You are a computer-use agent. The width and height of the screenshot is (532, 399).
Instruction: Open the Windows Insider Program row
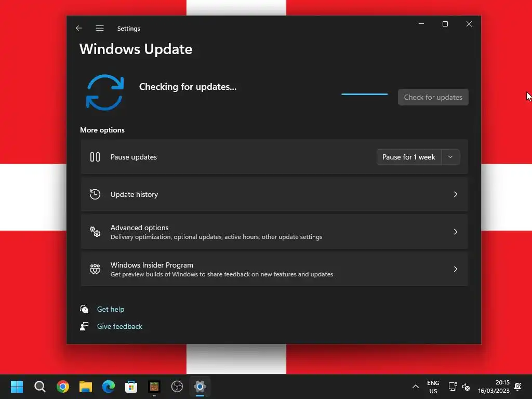(x=274, y=269)
